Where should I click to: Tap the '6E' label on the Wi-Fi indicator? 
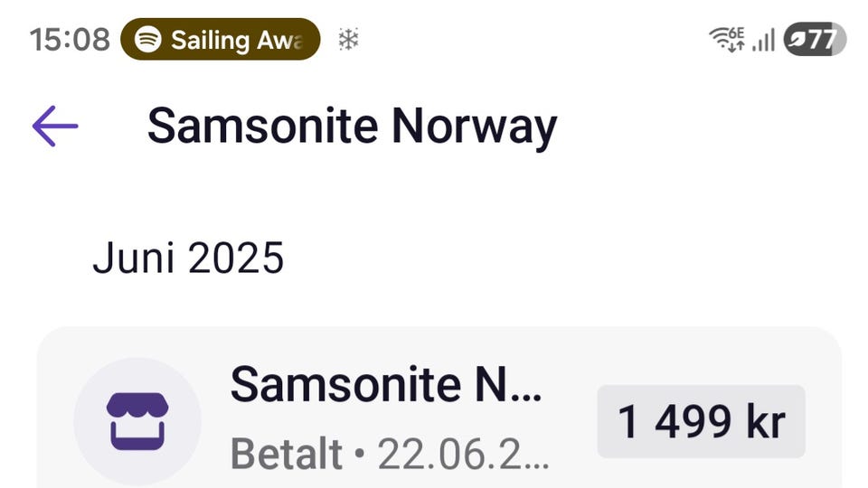736,34
